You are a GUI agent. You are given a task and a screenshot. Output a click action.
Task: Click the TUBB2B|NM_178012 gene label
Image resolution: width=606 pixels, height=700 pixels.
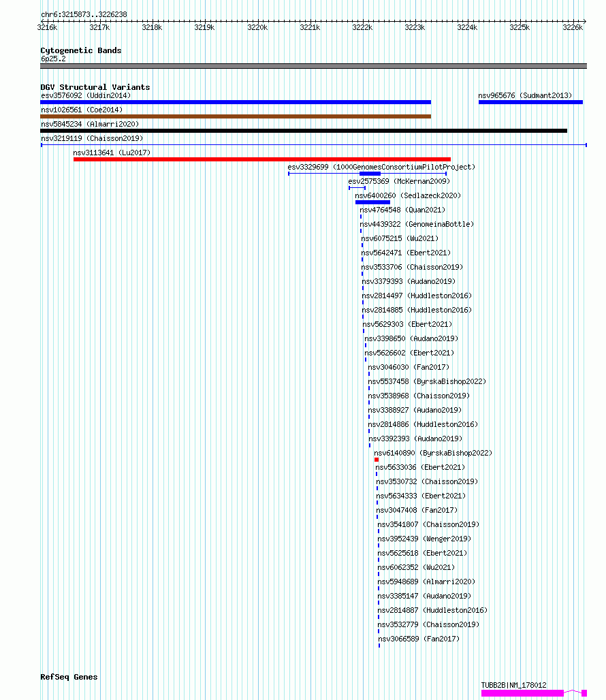[x=513, y=685]
